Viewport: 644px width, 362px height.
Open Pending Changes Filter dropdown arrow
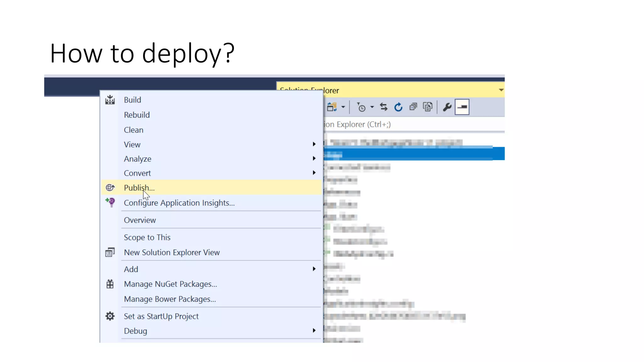pos(372,107)
